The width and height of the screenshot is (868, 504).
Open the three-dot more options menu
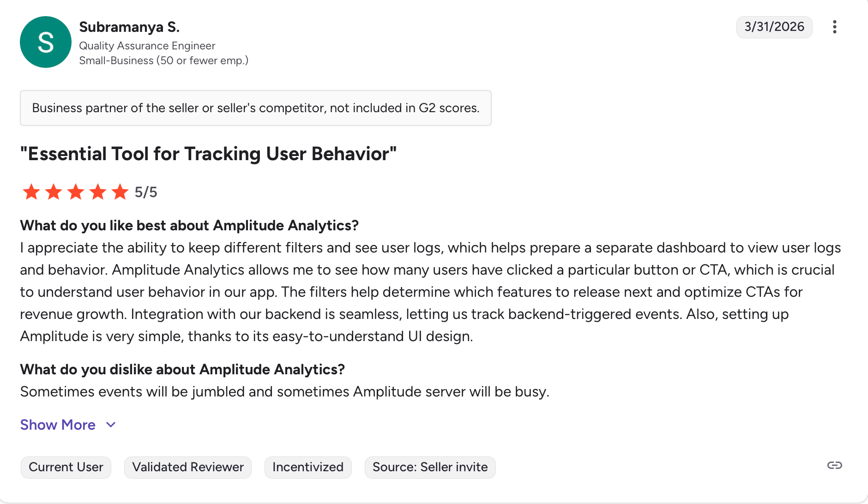tap(834, 27)
